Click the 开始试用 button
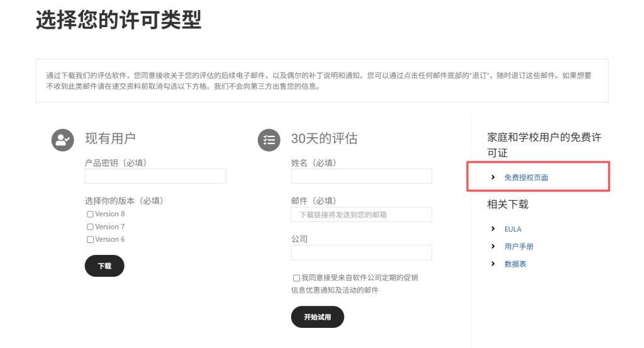The width and height of the screenshot is (644, 348). click(317, 317)
